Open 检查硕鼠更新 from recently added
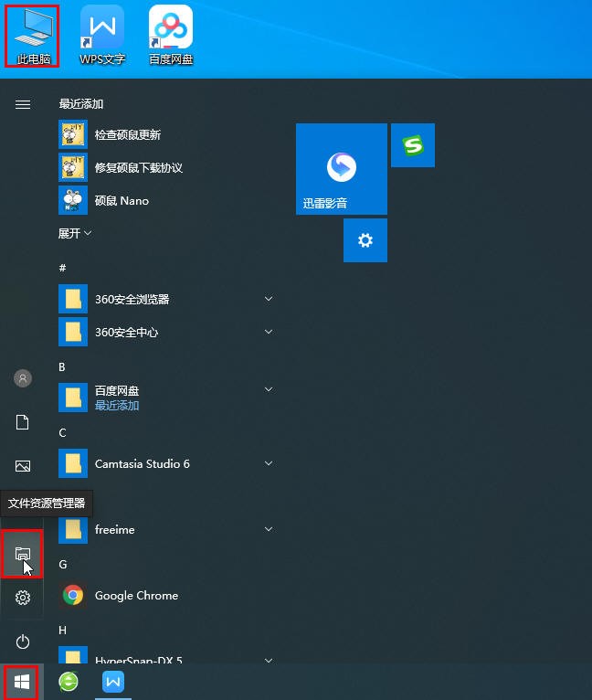The height and width of the screenshot is (700, 592). (x=166, y=134)
